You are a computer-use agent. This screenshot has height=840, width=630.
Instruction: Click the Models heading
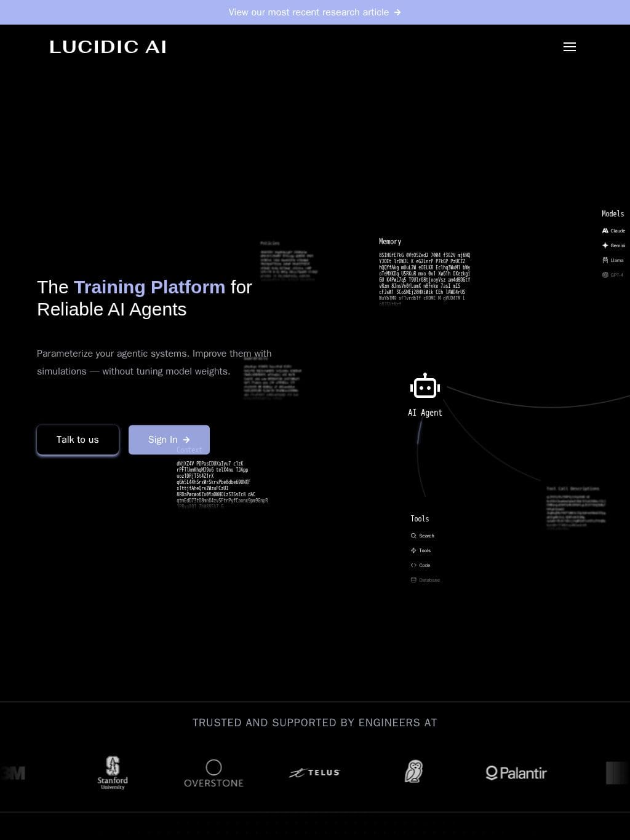pyautogui.click(x=613, y=213)
